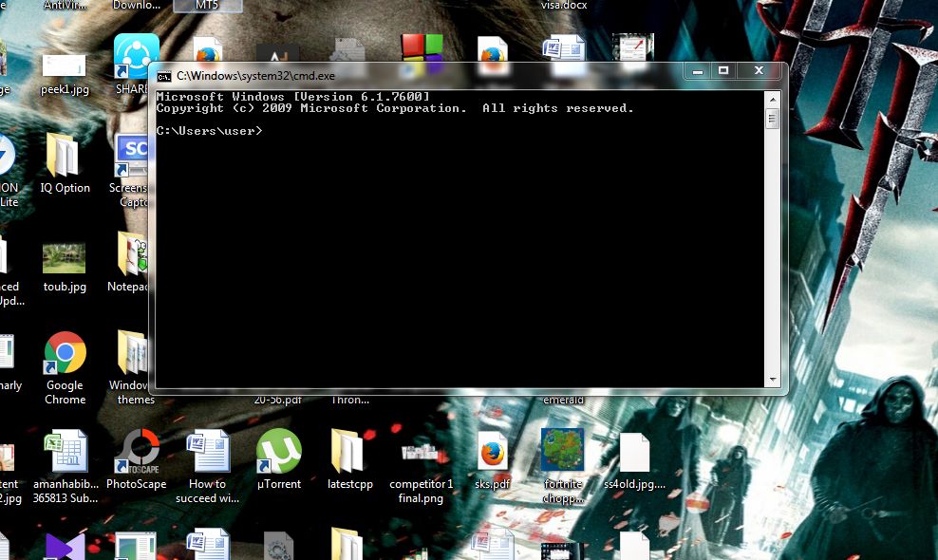Select competitor 1 final.png file

coord(422,473)
